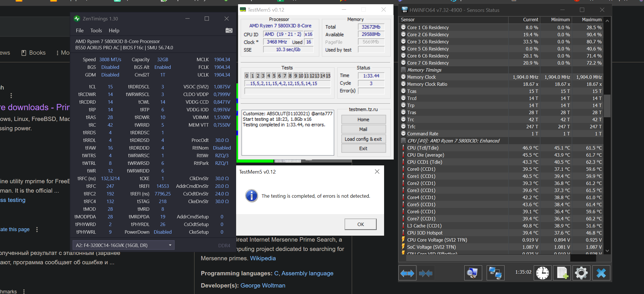644x294 pixels.
Task: Open three-dot menu above the downloads result title
Action: tap(11, 95)
